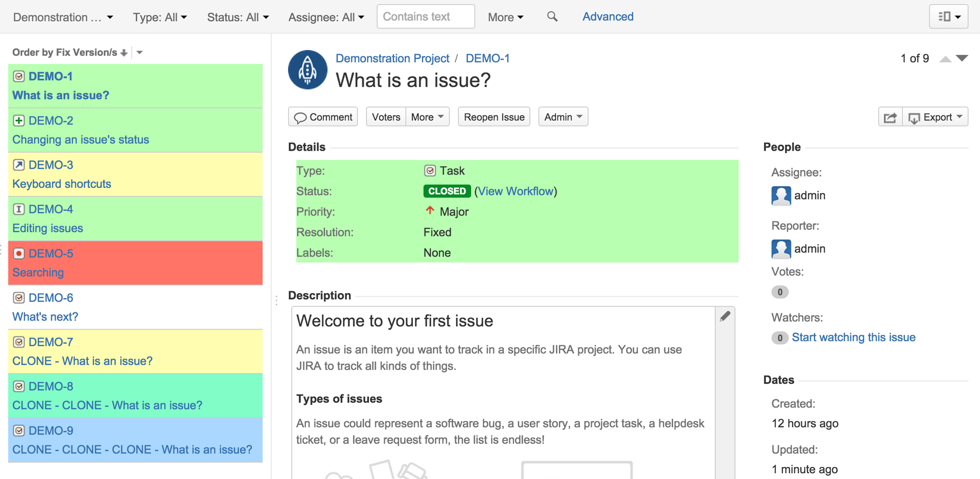This screenshot has width=980, height=479.
Task: Click the Reopen Issue button
Action: 494,117
